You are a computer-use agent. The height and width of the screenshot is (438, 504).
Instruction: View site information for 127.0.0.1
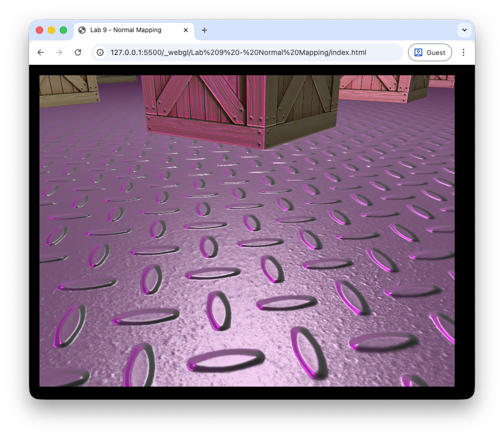tap(101, 52)
